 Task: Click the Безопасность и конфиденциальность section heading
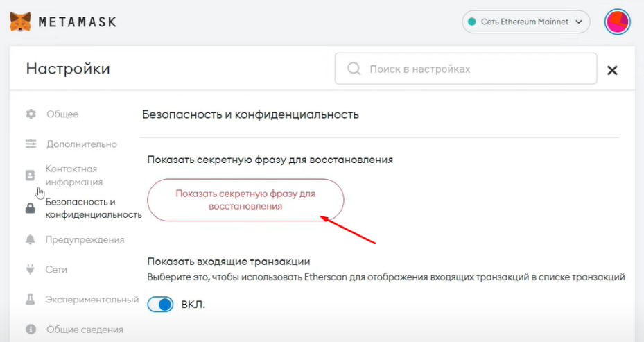coord(250,114)
